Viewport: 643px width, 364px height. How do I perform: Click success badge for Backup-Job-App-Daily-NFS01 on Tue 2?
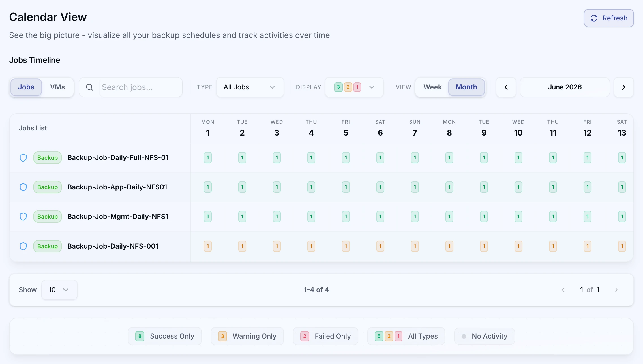(242, 187)
